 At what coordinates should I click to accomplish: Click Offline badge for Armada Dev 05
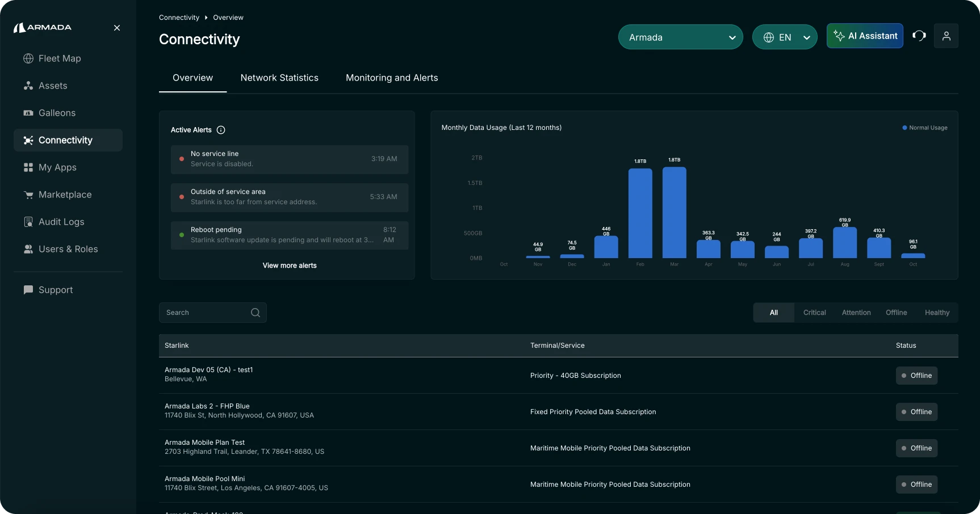pyautogui.click(x=916, y=376)
